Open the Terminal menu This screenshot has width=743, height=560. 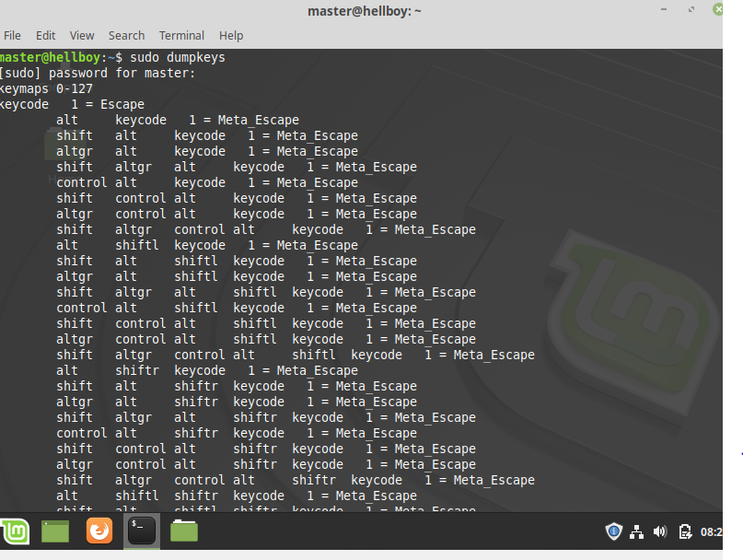(x=181, y=36)
